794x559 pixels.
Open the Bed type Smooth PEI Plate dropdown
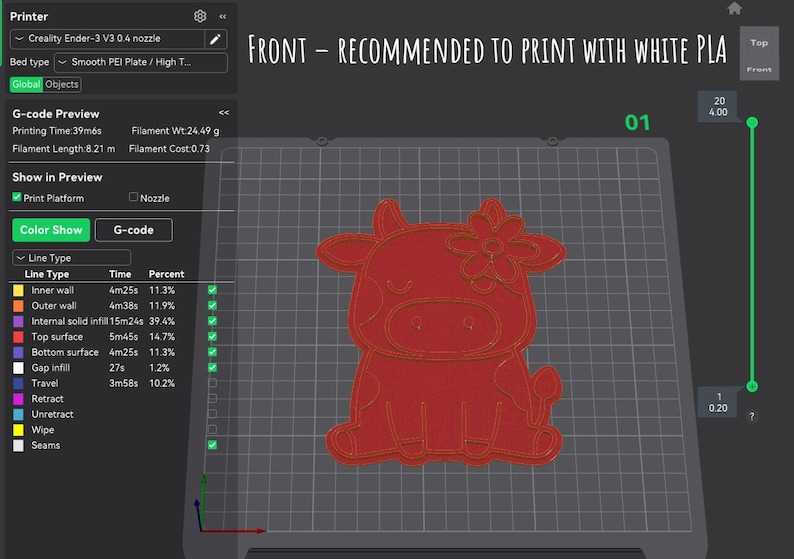pyautogui.click(x=141, y=62)
